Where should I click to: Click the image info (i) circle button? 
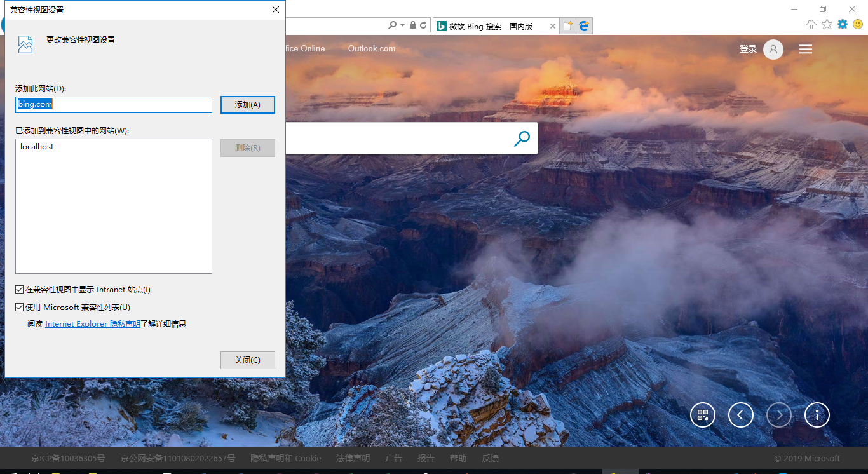click(x=817, y=414)
